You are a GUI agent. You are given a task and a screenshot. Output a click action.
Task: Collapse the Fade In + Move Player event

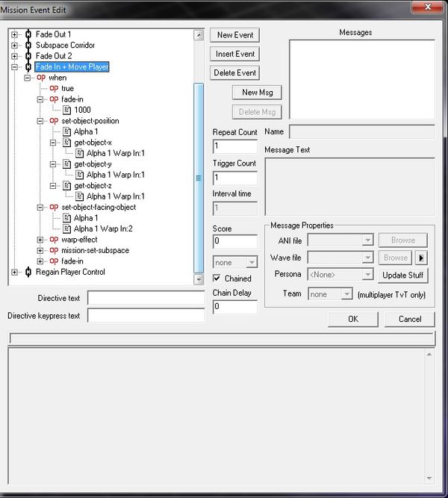[15, 67]
